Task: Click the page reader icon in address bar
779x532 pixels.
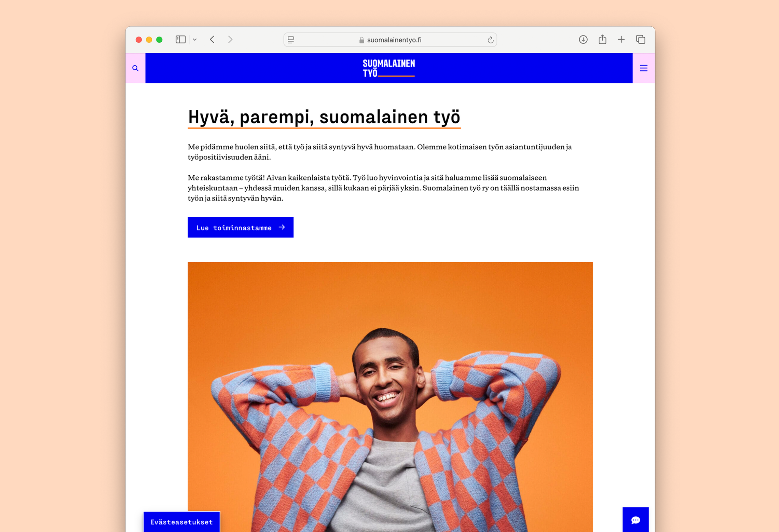Action: pos(291,40)
